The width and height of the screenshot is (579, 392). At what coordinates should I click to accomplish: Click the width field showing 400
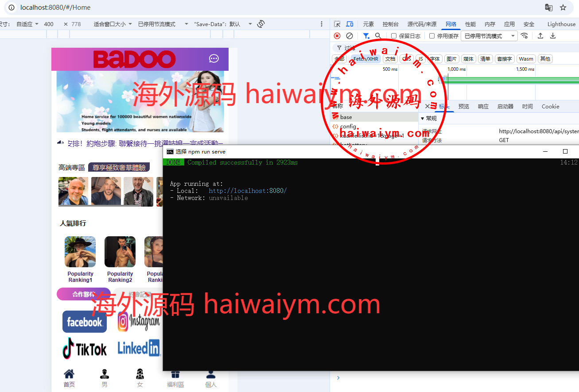pyautogui.click(x=49, y=24)
